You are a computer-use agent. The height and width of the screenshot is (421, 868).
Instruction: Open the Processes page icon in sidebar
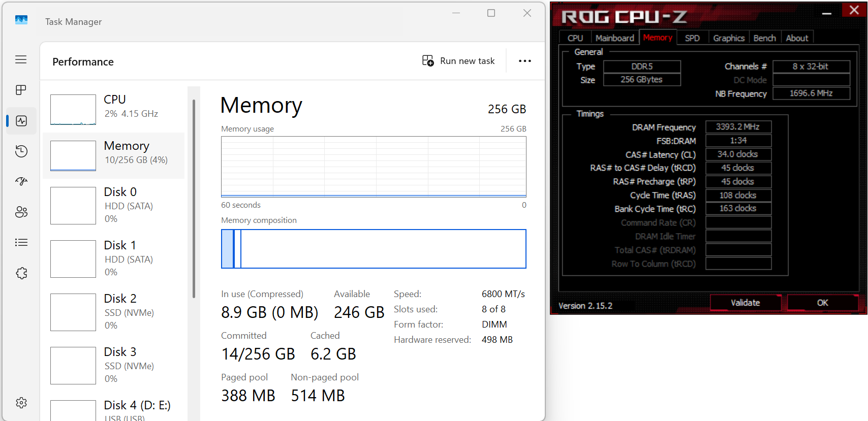(x=21, y=90)
